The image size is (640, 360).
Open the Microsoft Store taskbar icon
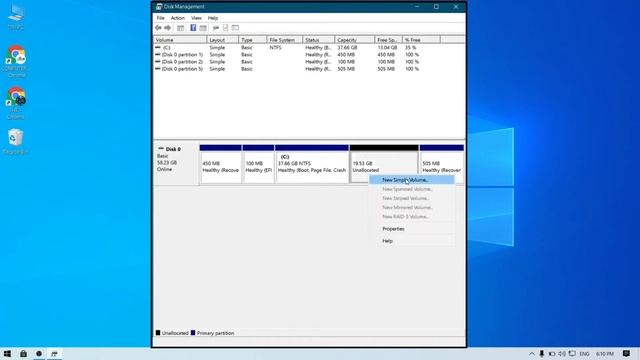point(23,353)
